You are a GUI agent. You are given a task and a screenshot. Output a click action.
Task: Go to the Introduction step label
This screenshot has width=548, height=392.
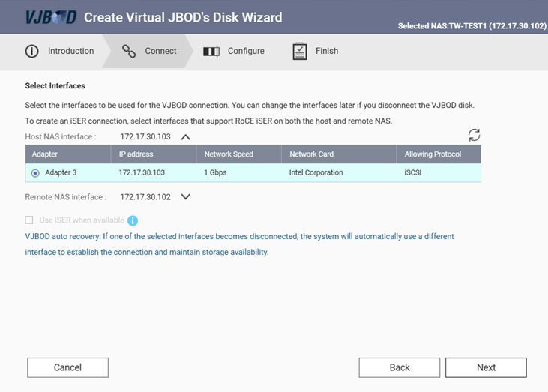70,52
